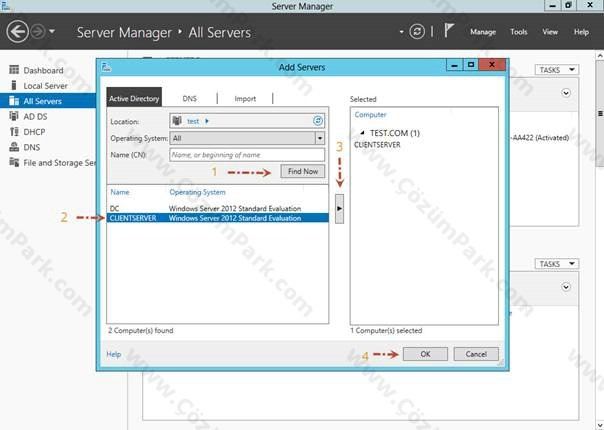Switch to the Import tab
The width and height of the screenshot is (604, 430).
[x=245, y=99]
